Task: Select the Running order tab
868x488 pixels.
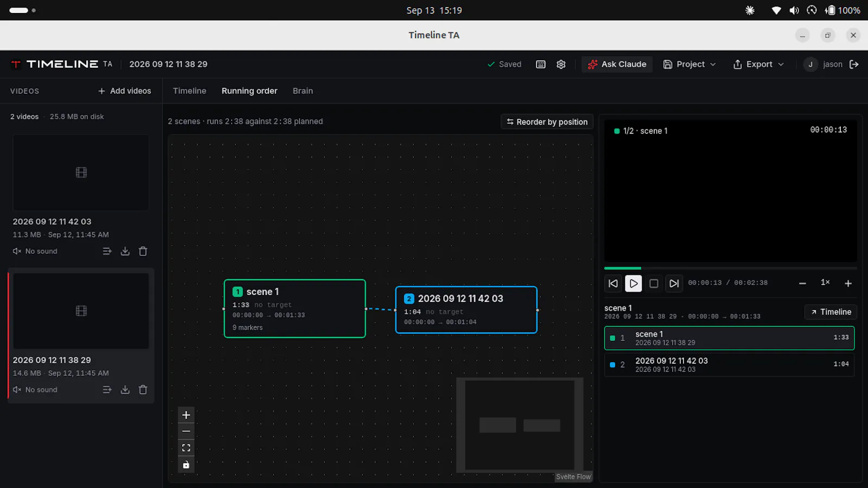Action: 250,91
